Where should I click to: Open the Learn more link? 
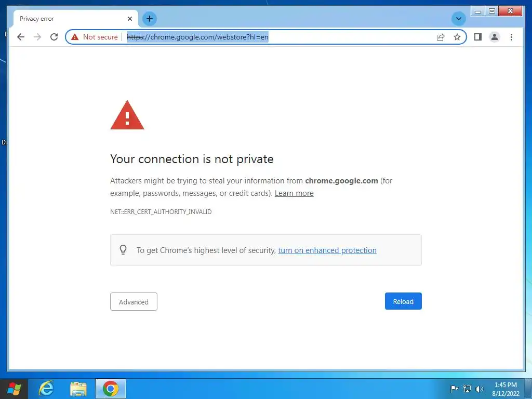point(294,193)
